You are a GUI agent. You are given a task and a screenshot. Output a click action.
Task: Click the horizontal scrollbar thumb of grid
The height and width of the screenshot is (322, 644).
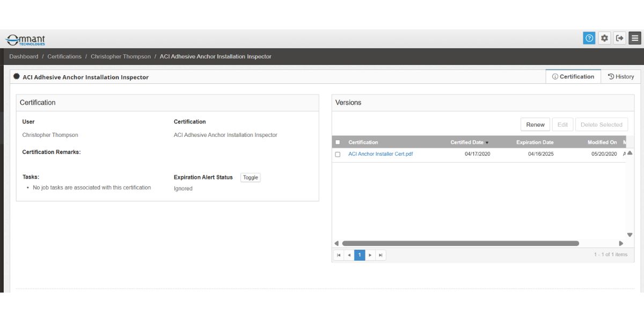pos(460,243)
